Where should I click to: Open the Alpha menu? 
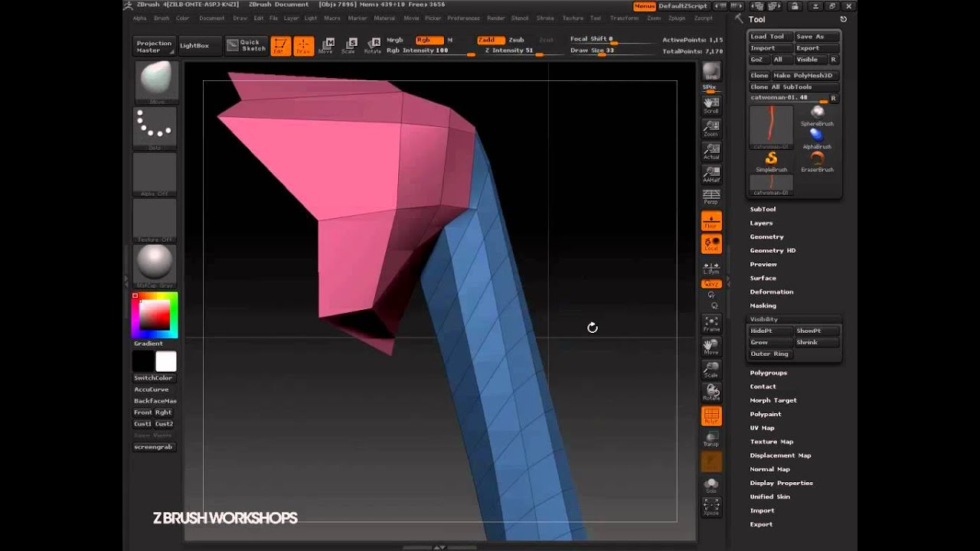pyautogui.click(x=139, y=18)
